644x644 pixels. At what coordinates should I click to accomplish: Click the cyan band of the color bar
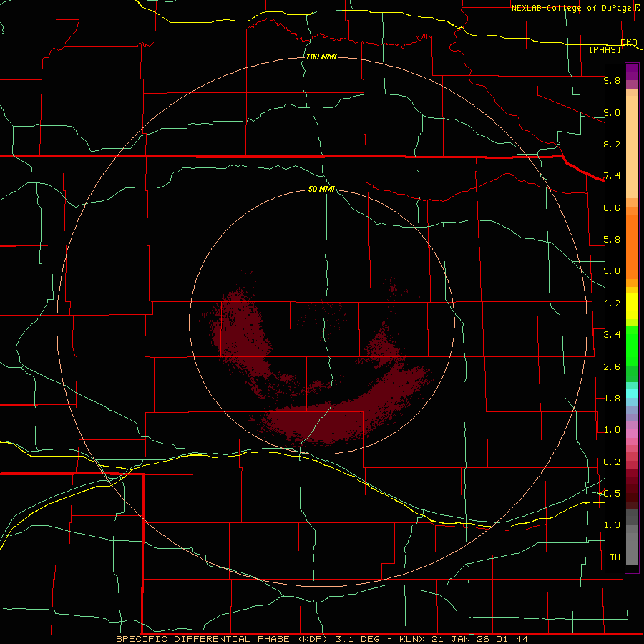point(632,394)
